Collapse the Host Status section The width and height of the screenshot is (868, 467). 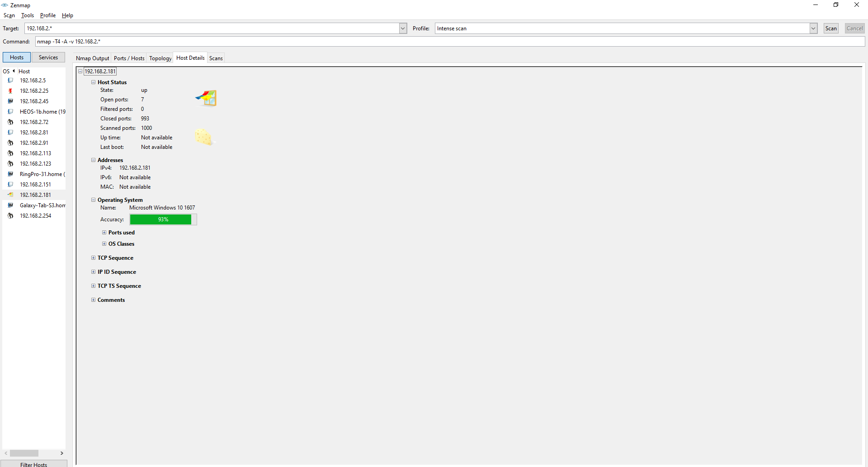tap(94, 82)
